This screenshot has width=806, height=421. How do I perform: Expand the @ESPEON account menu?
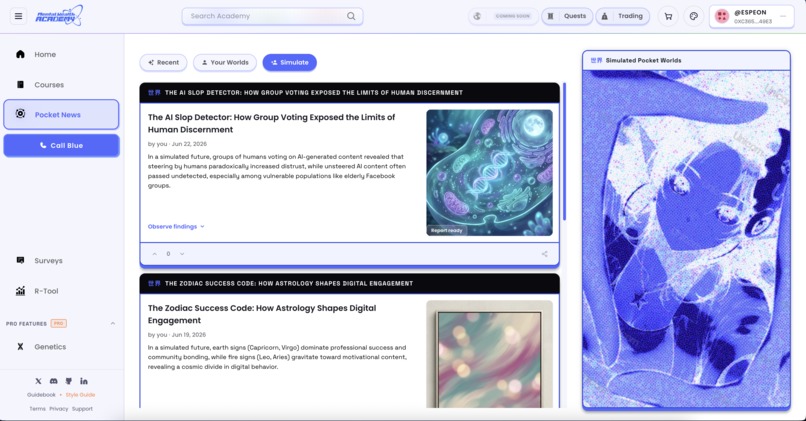pyautogui.click(x=783, y=16)
